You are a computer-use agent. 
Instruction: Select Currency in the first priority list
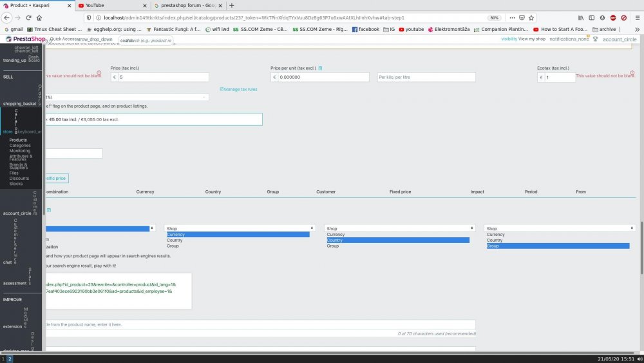tap(238, 234)
